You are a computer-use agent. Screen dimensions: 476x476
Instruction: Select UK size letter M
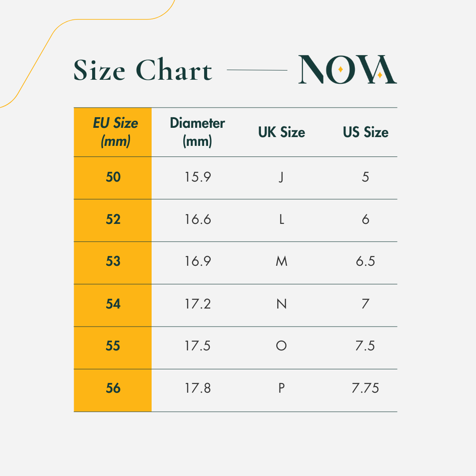click(x=282, y=261)
